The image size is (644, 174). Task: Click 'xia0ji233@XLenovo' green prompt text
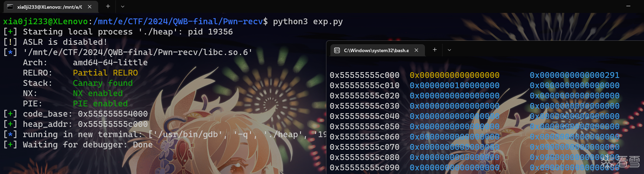pyautogui.click(x=46, y=21)
